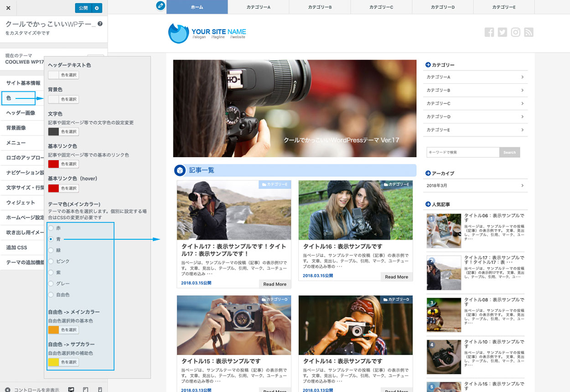Expand sidebar カテゴリーC chevron

(522, 103)
